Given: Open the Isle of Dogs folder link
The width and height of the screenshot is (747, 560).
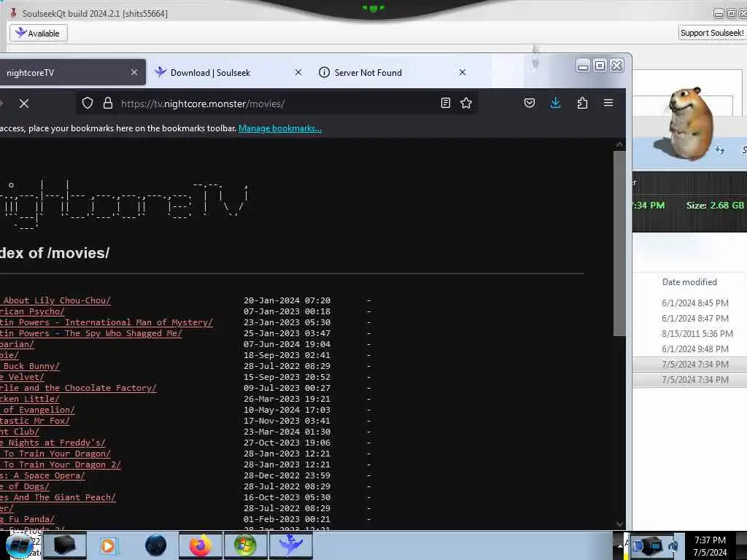Looking at the screenshot, I should tap(24, 486).
